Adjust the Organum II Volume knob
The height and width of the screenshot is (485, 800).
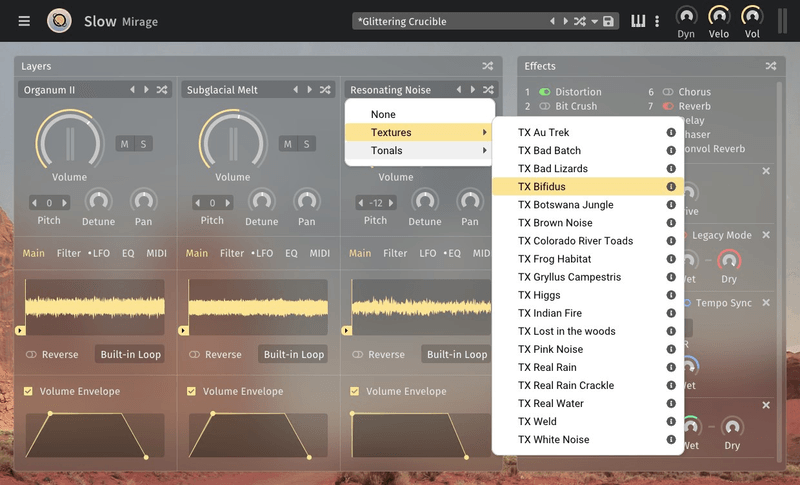(x=68, y=140)
